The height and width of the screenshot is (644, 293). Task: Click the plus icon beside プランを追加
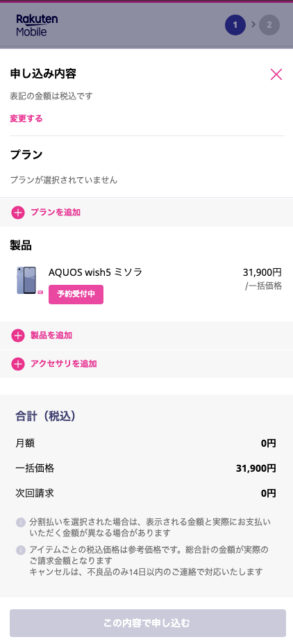point(18,213)
